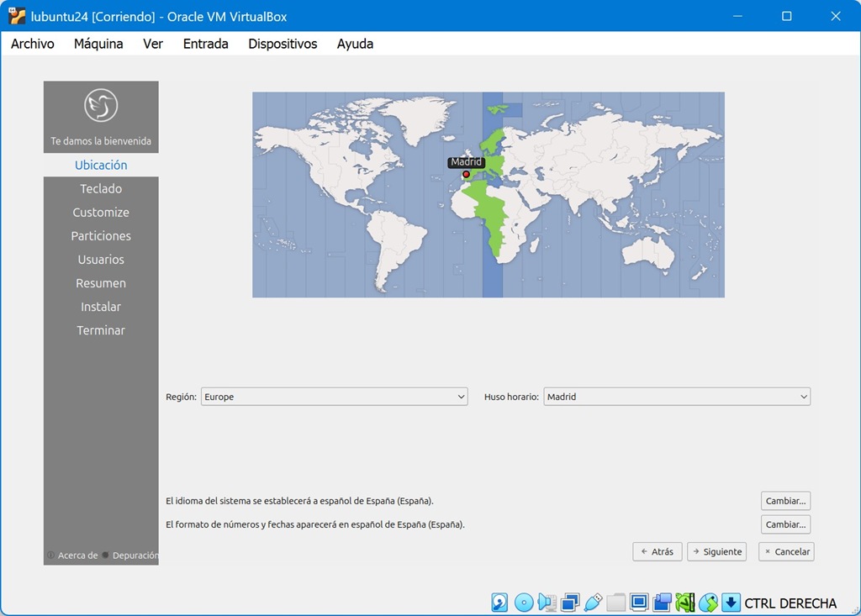Click the audio speaker status icon
This screenshot has height=616, width=861.
click(547, 603)
